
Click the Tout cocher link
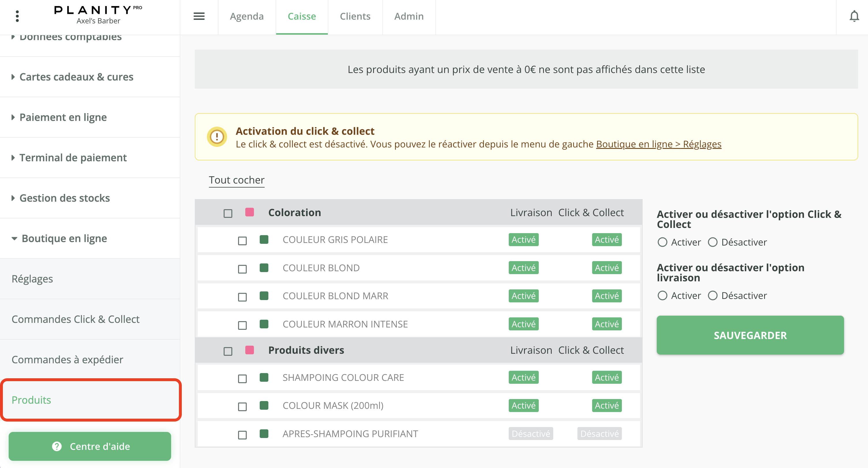(x=237, y=180)
